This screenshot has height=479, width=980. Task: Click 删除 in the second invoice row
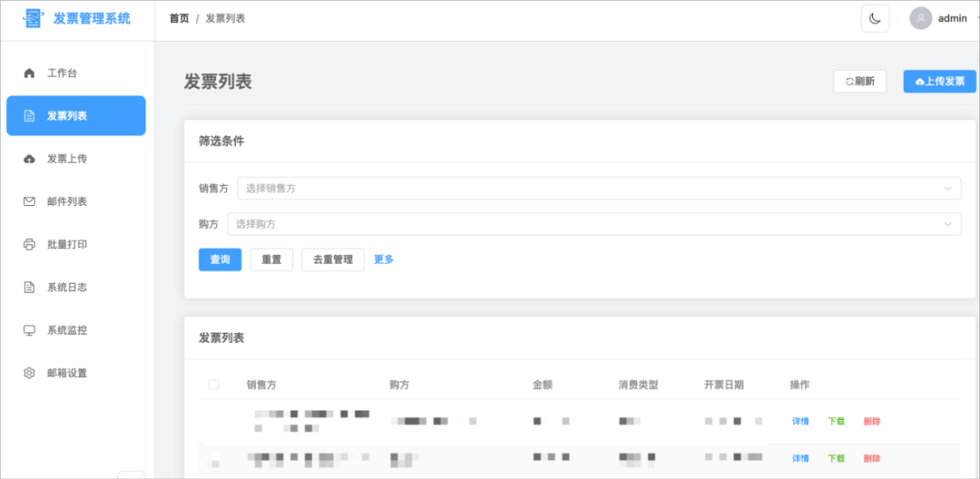(872, 458)
